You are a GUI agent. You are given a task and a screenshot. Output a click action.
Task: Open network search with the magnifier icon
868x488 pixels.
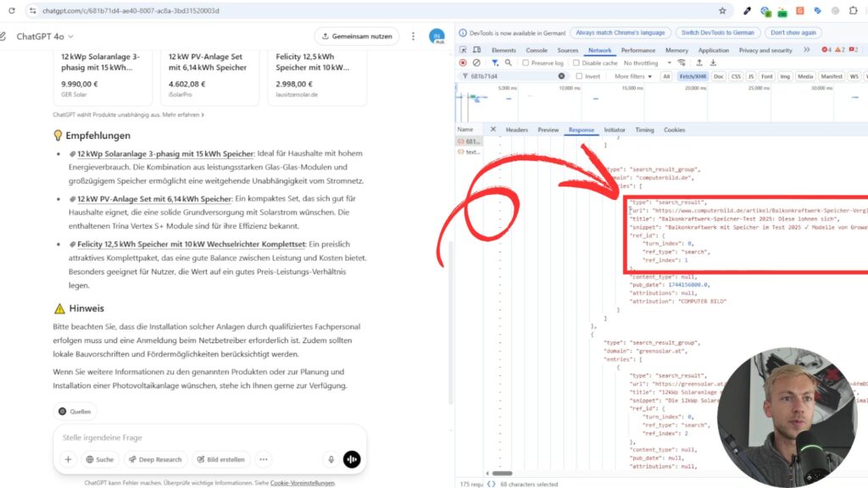point(509,63)
